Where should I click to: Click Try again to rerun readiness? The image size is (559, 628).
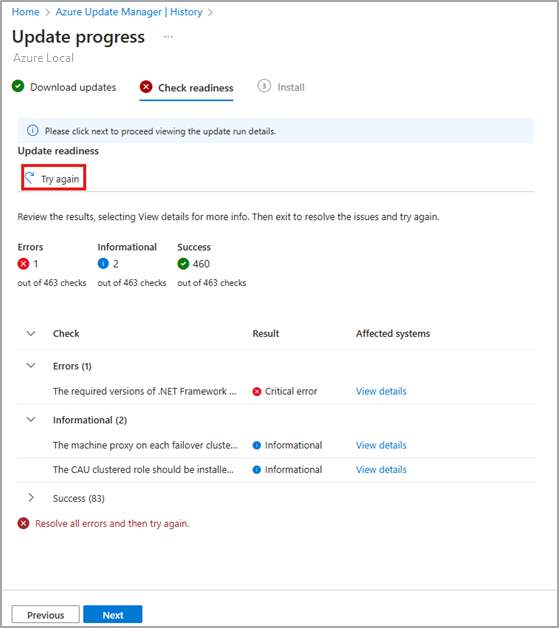54,179
